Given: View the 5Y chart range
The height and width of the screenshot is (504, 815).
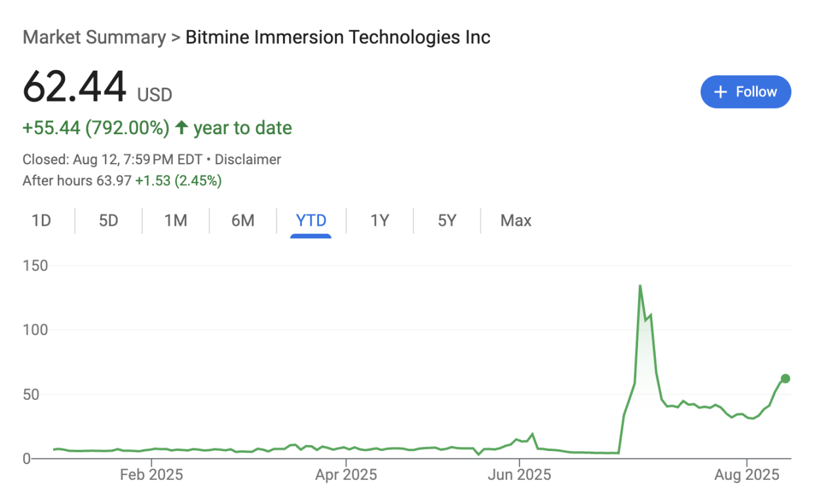Looking at the screenshot, I should point(447,221).
